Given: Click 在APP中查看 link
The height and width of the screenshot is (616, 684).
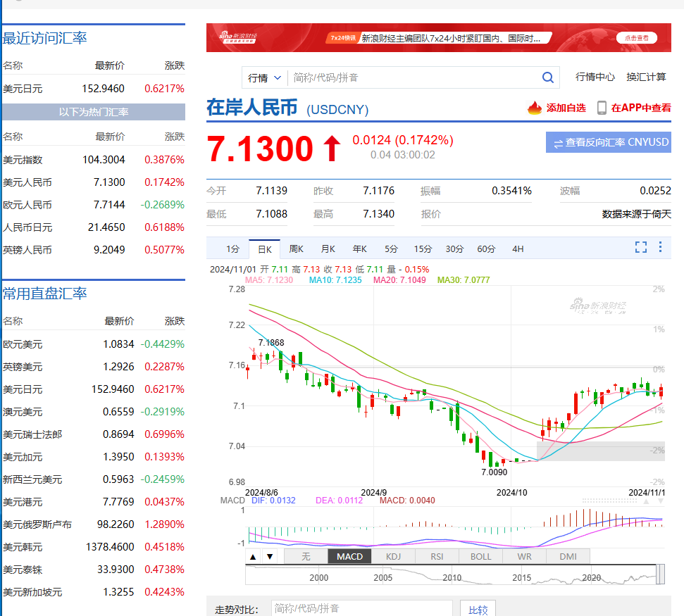Looking at the screenshot, I should pyautogui.click(x=641, y=108).
